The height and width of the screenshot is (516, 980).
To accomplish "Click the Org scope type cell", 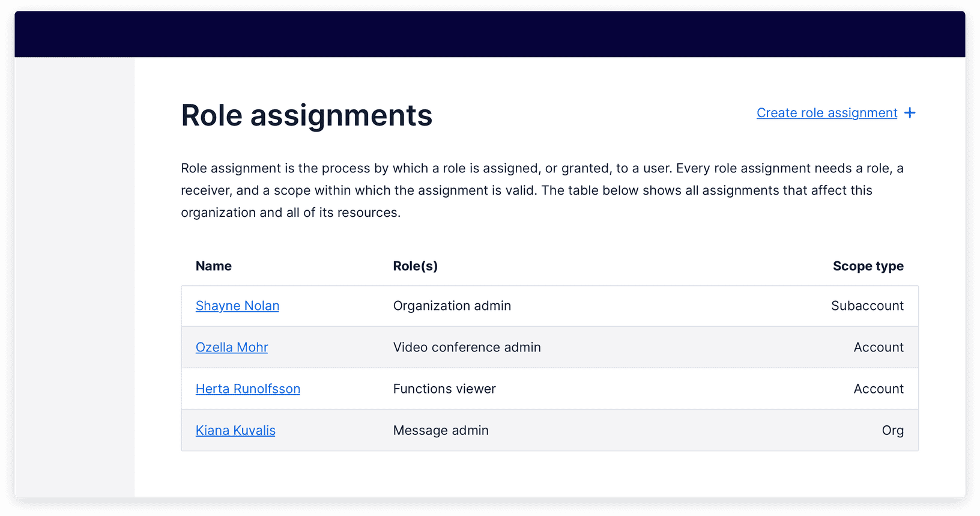I will point(892,430).
